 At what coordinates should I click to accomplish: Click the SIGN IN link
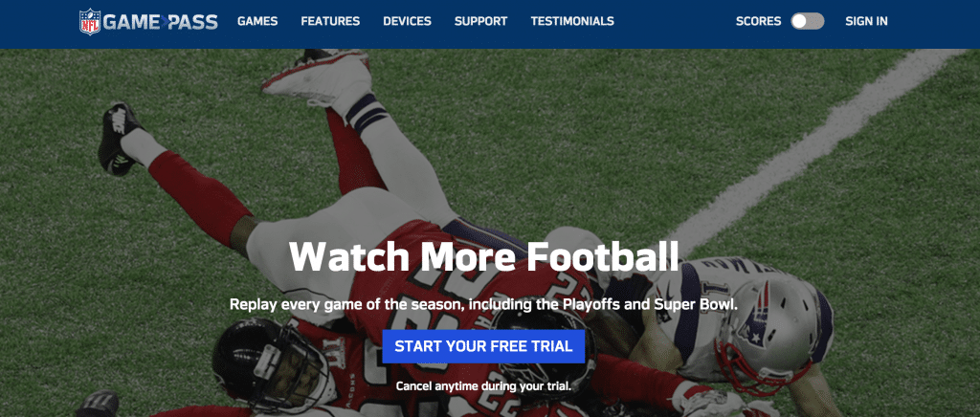click(866, 21)
